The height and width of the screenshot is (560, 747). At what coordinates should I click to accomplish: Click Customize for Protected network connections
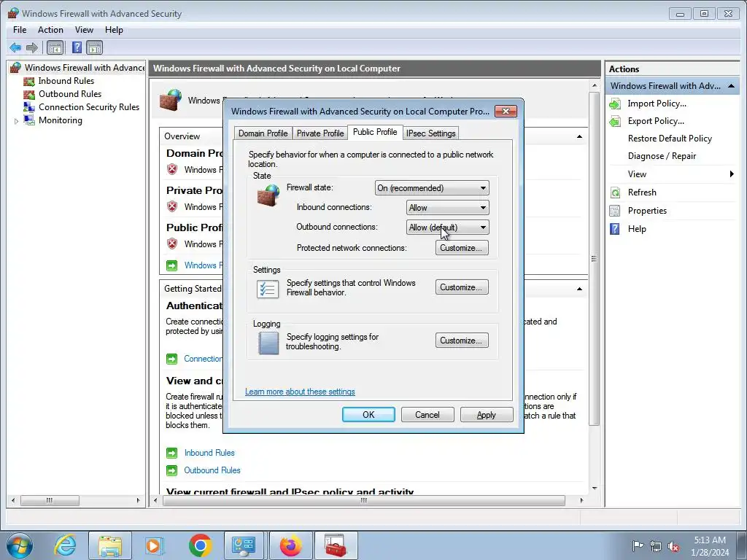pos(462,248)
